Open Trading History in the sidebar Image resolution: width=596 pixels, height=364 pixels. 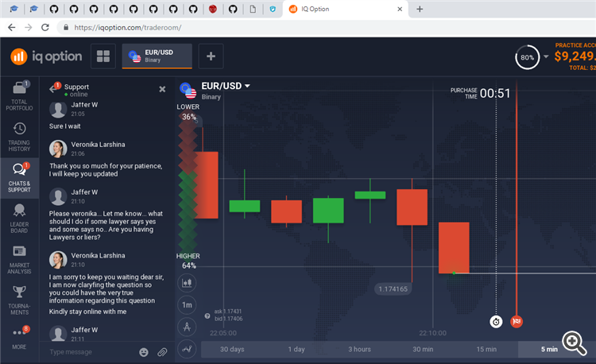[19, 137]
